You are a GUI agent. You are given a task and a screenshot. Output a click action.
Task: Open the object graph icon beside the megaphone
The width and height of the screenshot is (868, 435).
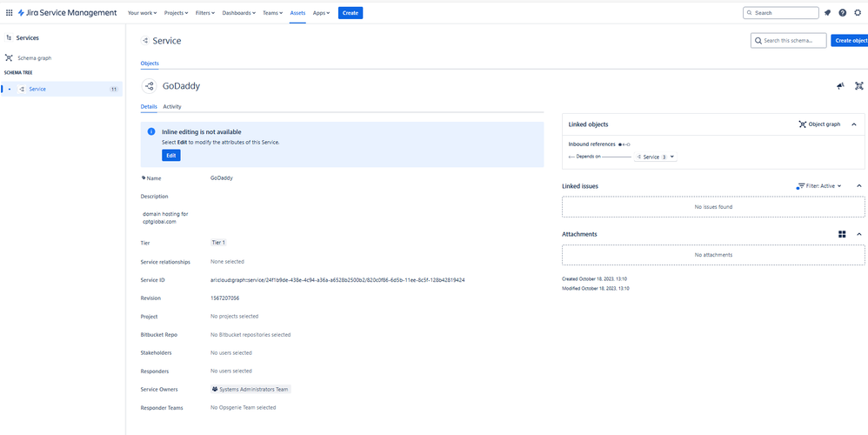[859, 86]
